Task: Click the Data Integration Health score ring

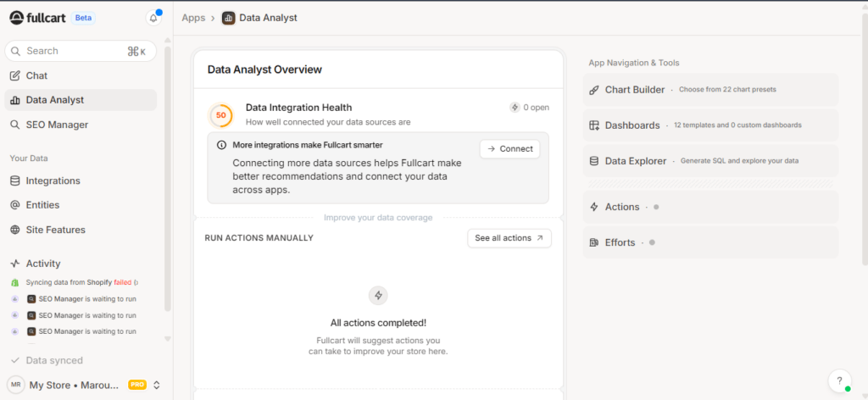Action: [x=221, y=115]
